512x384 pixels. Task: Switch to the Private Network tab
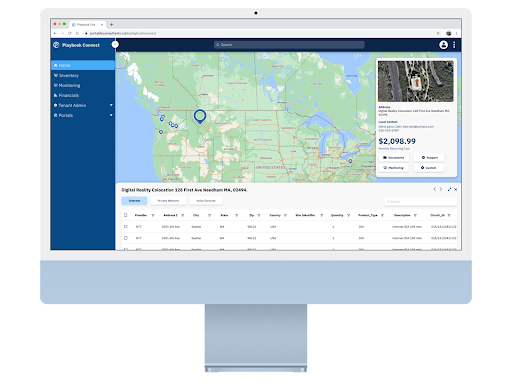168,201
